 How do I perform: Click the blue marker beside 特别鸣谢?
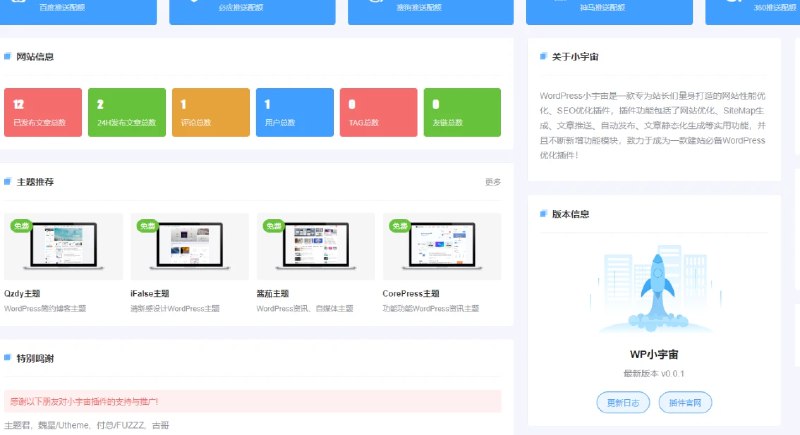[7, 357]
